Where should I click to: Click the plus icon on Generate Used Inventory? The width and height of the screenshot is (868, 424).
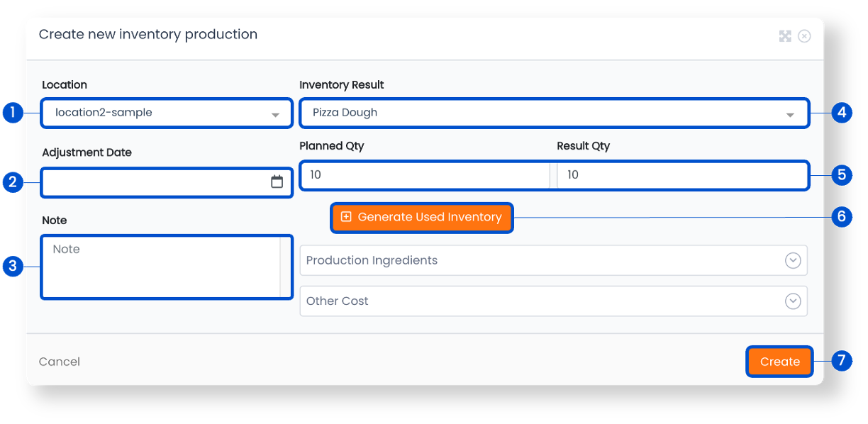pos(346,217)
